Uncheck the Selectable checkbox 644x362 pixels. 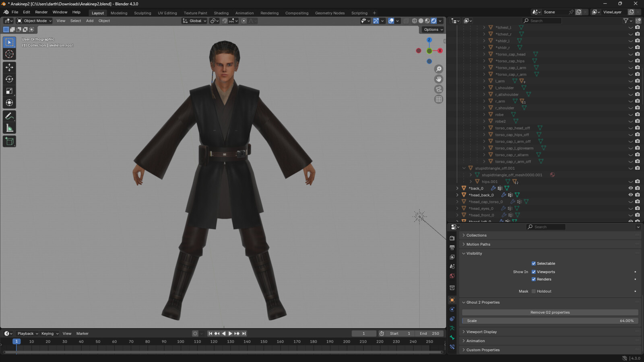534,263
